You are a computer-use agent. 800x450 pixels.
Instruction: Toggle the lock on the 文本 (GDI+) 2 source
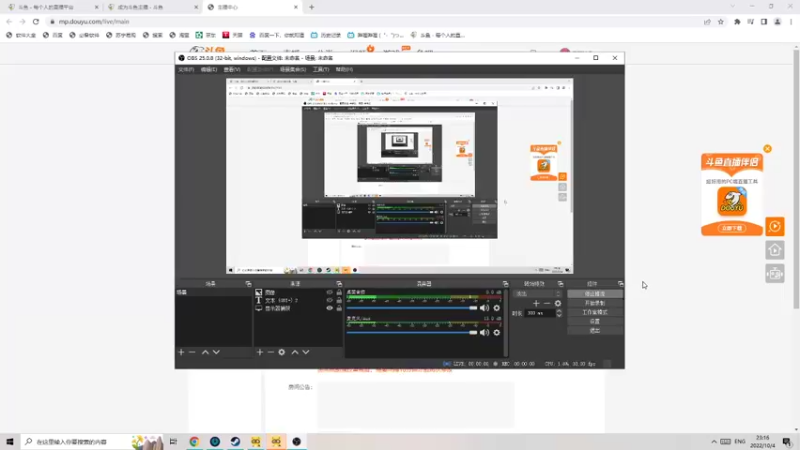pyautogui.click(x=339, y=301)
